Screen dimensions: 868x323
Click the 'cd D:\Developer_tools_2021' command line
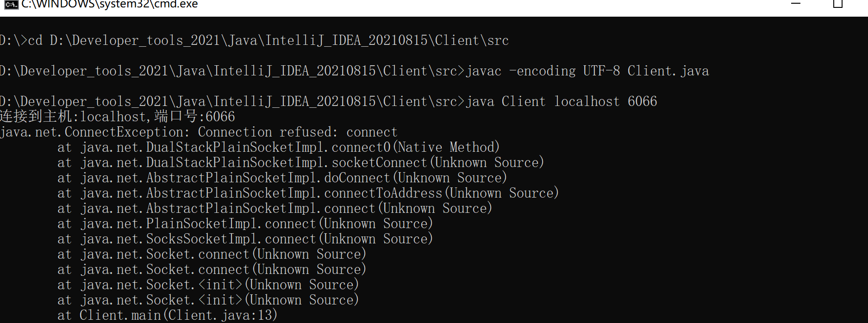coord(254,41)
